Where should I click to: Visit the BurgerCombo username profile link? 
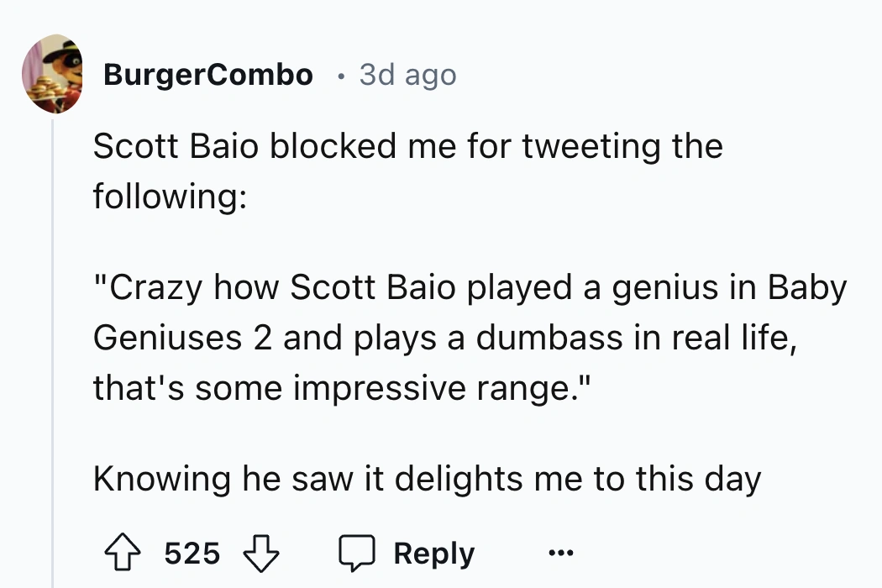pyautogui.click(x=207, y=75)
